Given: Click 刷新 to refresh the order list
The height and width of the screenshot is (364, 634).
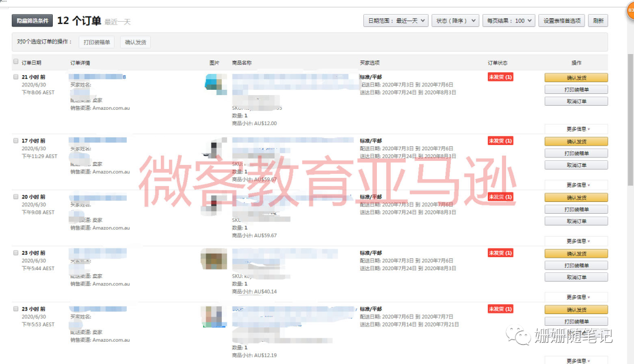Looking at the screenshot, I should (598, 21).
